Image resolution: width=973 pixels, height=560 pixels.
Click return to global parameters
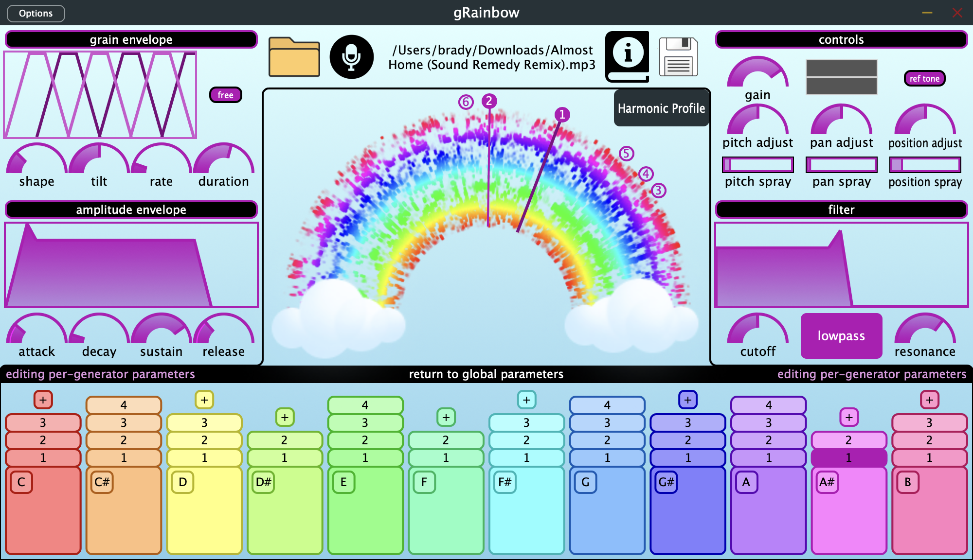coord(486,374)
